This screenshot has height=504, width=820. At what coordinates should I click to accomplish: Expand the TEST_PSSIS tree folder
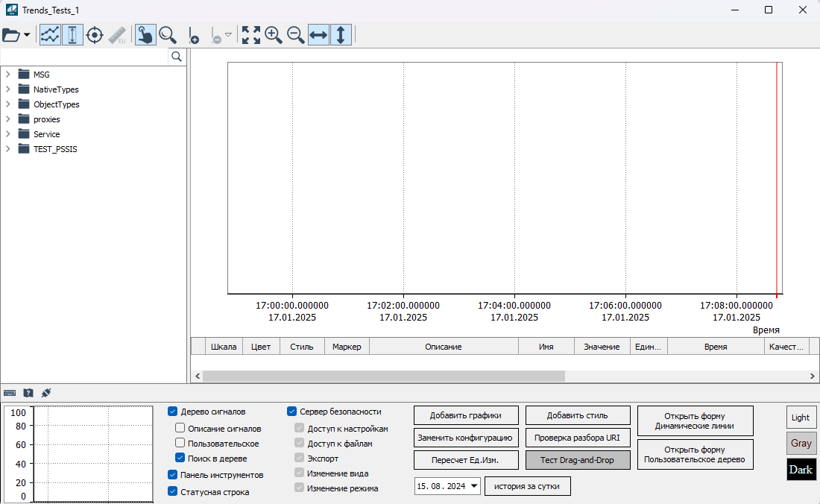click(8, 149)
